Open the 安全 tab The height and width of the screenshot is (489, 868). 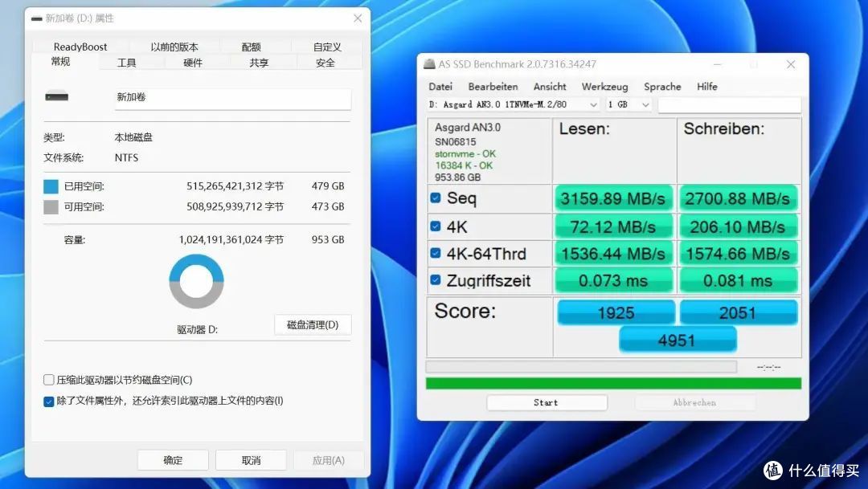point(325,63)
